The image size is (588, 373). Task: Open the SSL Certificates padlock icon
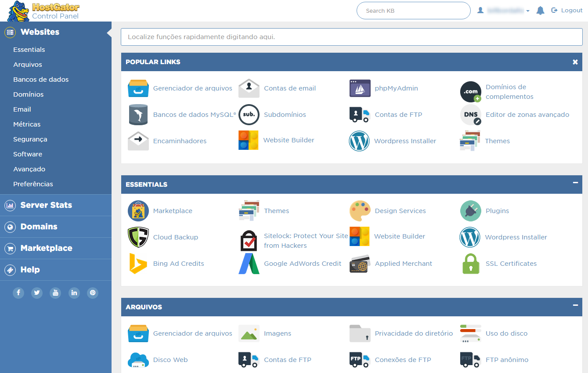pyautogui.click(x=470, y=264)
